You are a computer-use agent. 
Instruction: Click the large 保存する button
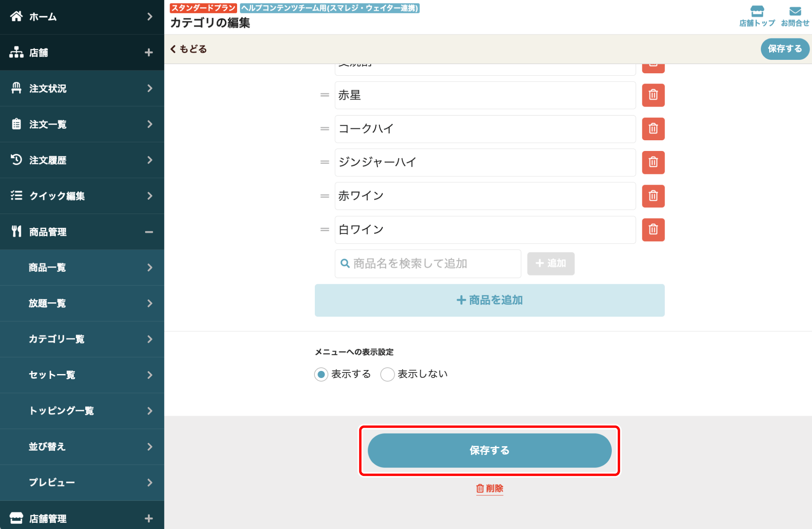click(x=490, y=451)
